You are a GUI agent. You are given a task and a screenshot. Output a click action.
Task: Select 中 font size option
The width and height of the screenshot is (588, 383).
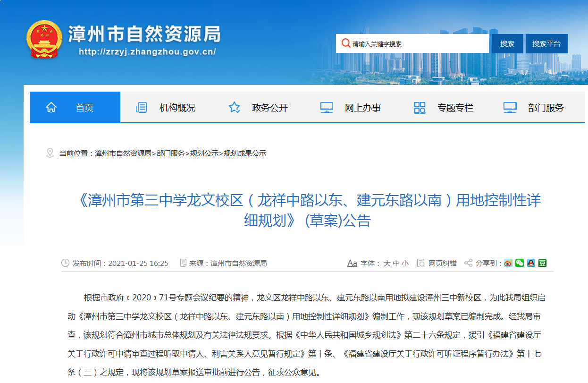(396, 263)
